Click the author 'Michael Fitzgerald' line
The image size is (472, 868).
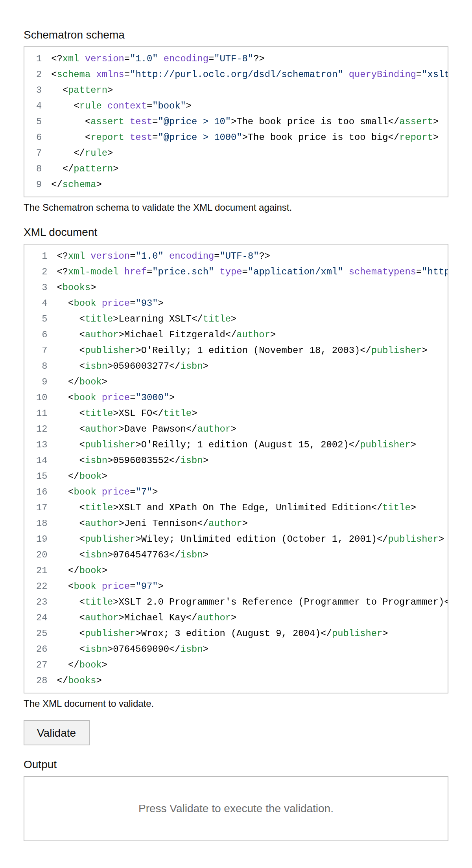click(x=177, y=335)
